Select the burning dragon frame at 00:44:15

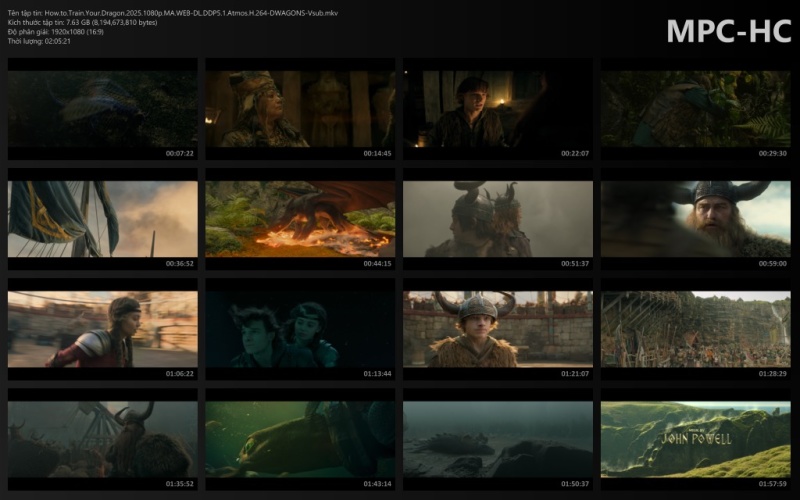coord(300,219)
